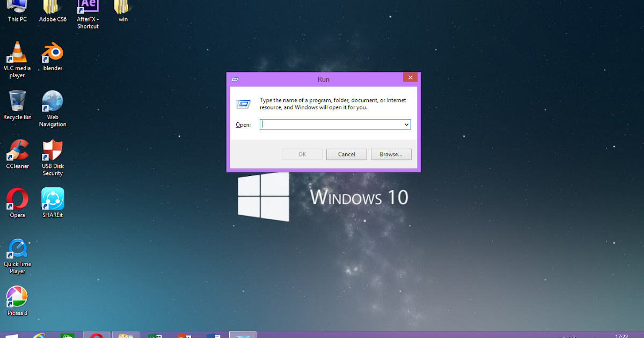Open the Web Navigation globe icon
644x338 pixels.
coord(53,108)
